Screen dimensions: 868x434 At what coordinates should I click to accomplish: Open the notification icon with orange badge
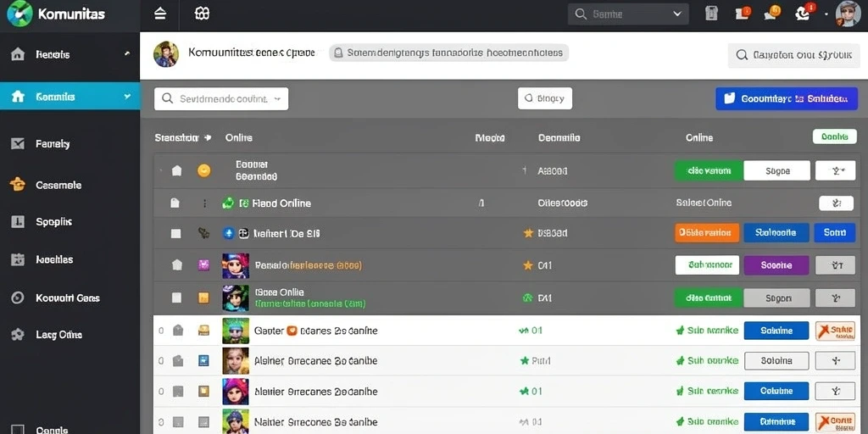coord(742,14)
